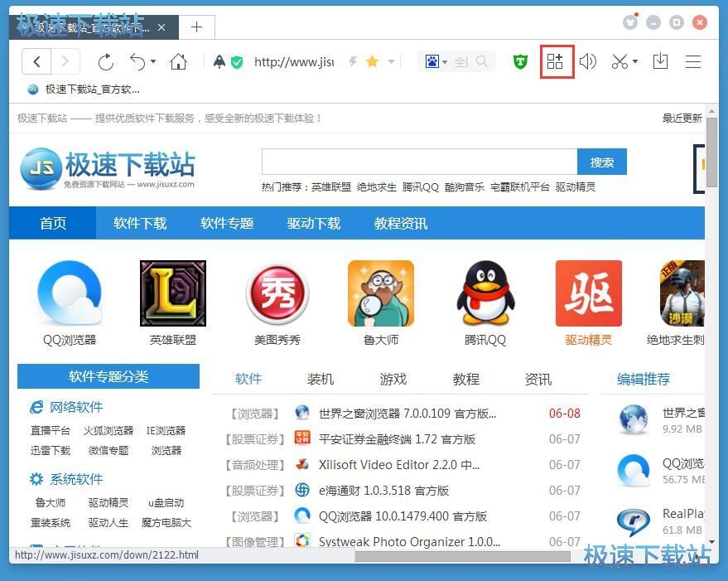Screen dimensions: 728x581
Task: Open the 最近更新 link
Action: (682, 118)
